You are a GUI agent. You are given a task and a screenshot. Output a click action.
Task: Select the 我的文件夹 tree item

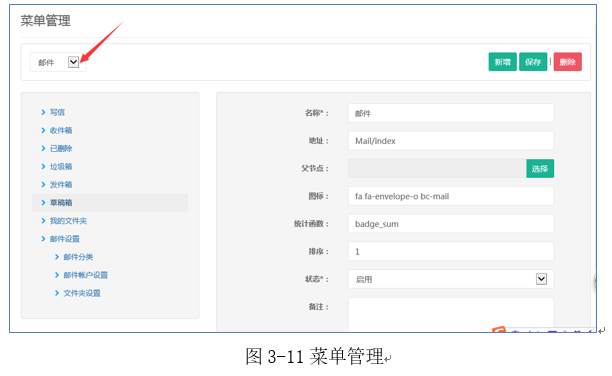[68, 221]
